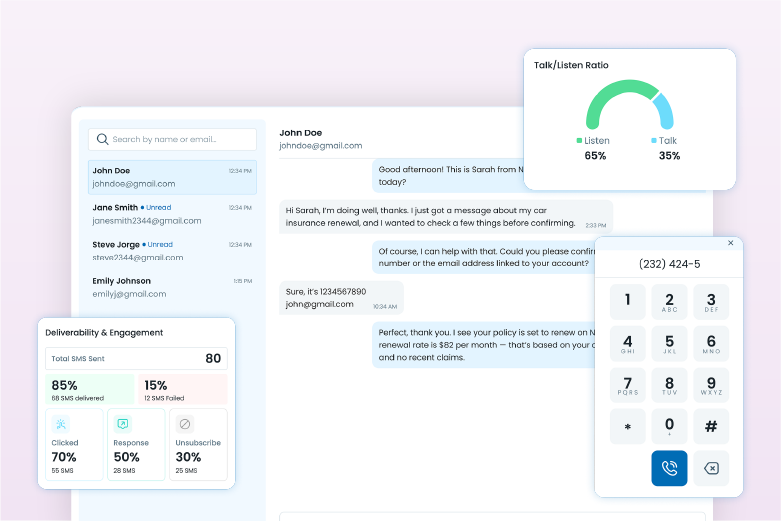
Task: Click the search magnifier icon
Action: coord(102,140)
